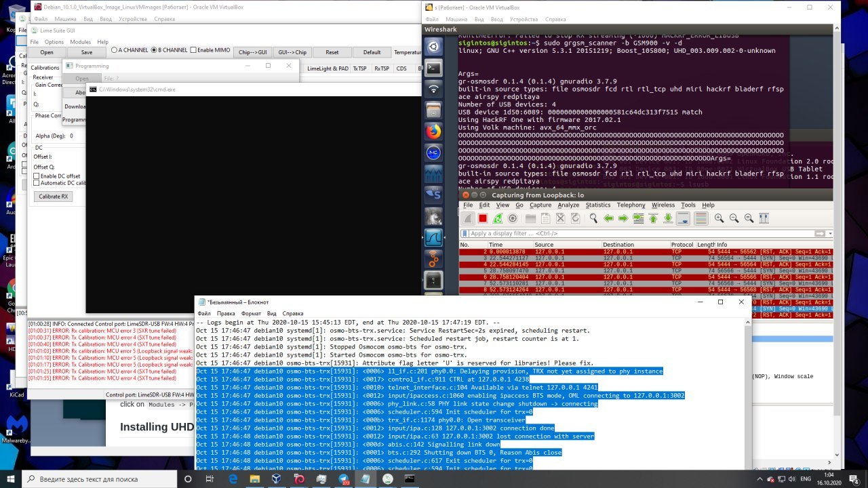Open Правка menu in Notepad
Screen dimensions: 868x488
click(x=226, y=314)
